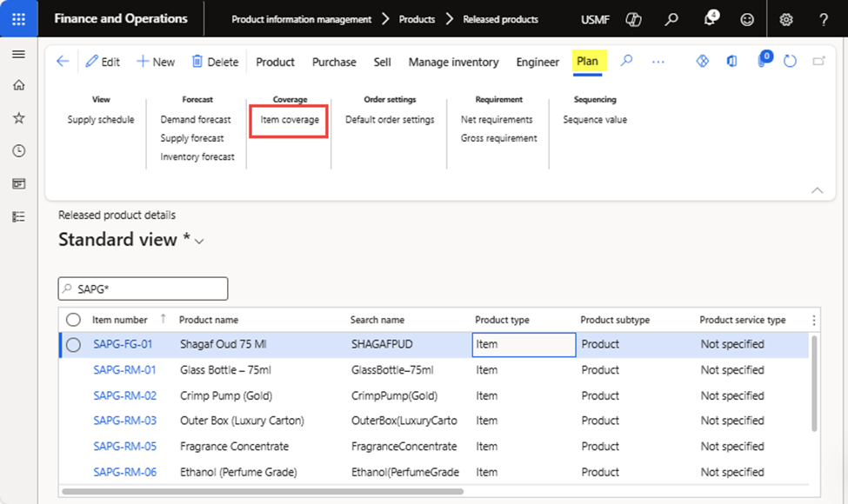Go back using the back arrow
Image resolution: width=848 pixels, height=504 pixels.
63,62
